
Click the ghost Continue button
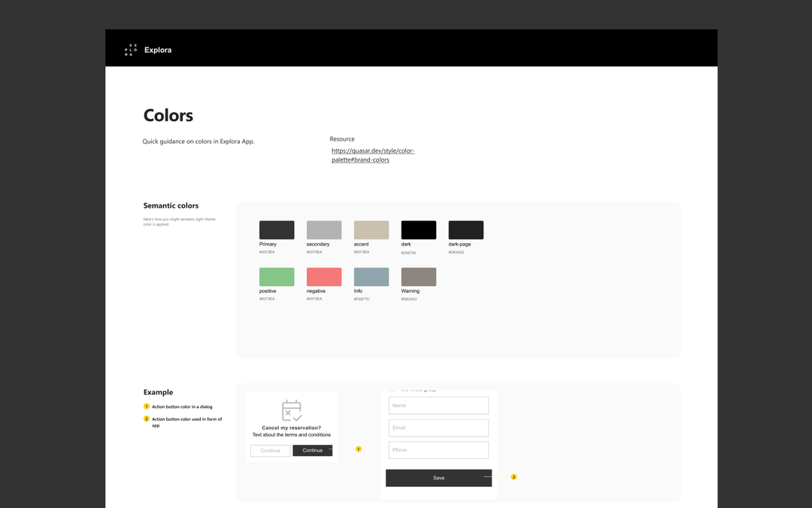tap(270, 450)
